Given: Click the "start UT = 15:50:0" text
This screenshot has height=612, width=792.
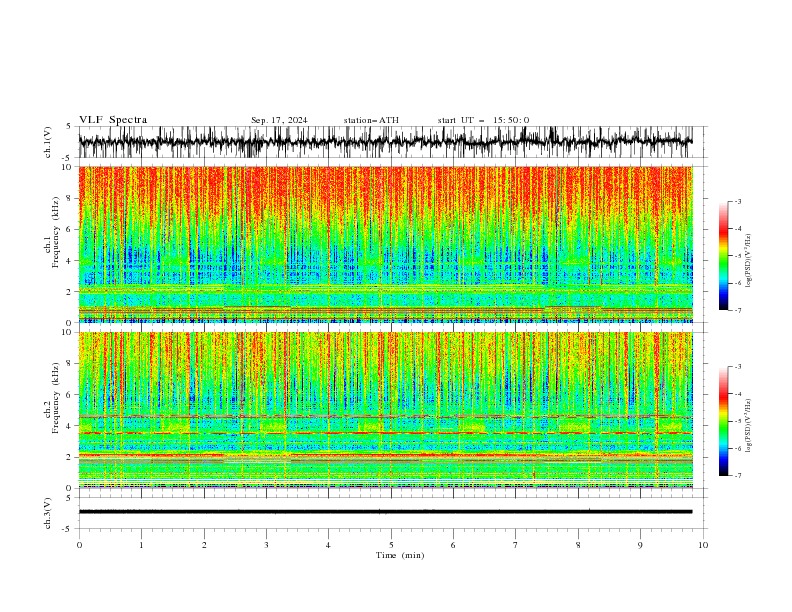Looking at the screenshot, I should [x=483, y=120].
